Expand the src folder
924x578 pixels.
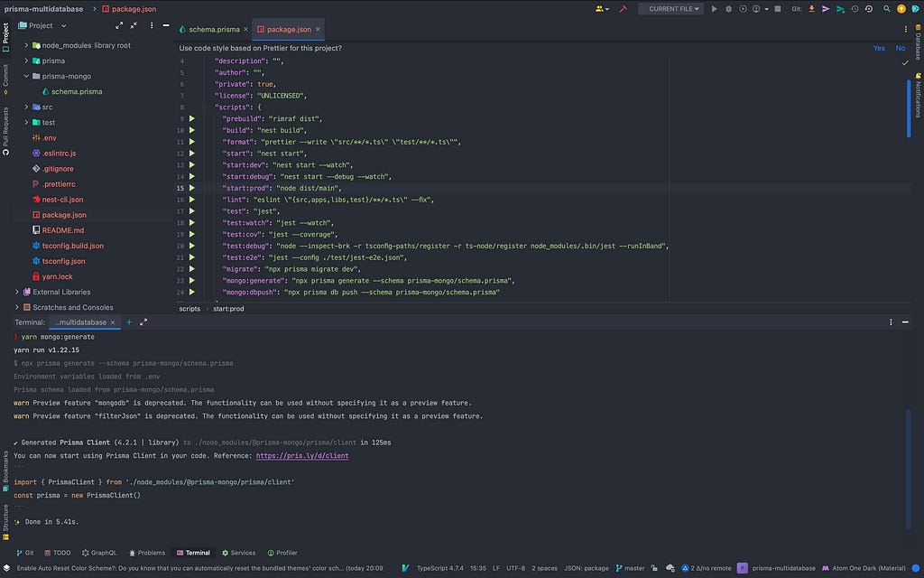26,107
